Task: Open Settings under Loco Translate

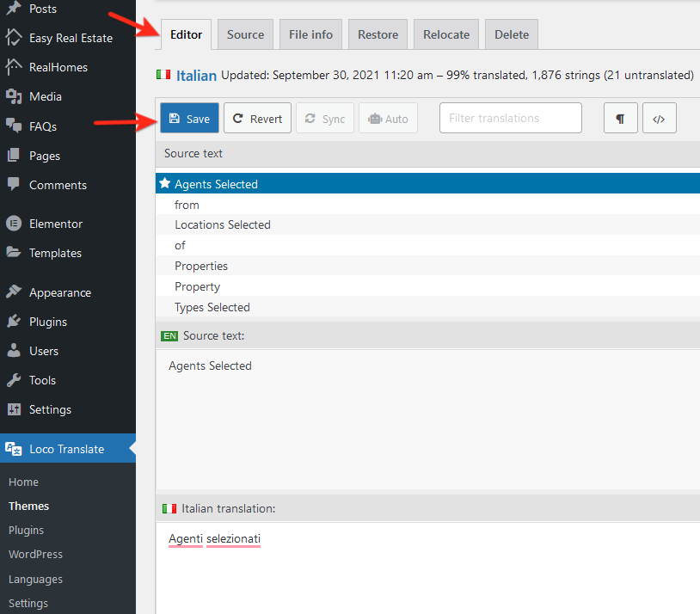Action: click(x=28, y=603)
